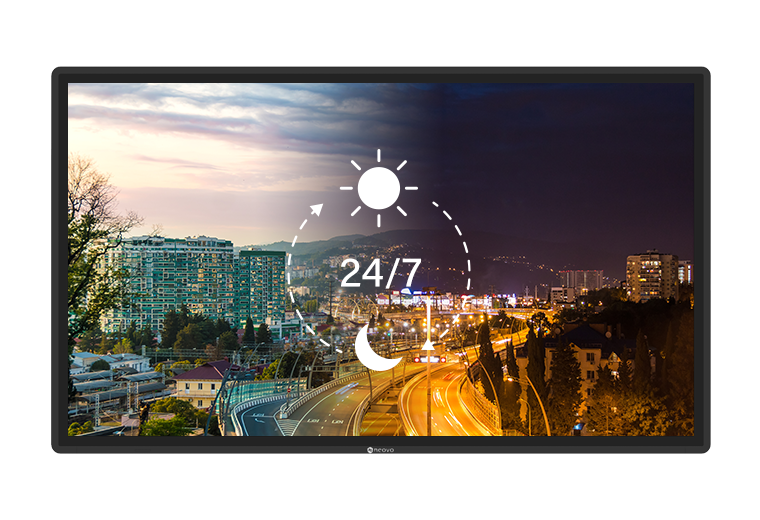Select the 24/7 text in the center
Viewport: 760px width, 520px height.
(380, 273)
